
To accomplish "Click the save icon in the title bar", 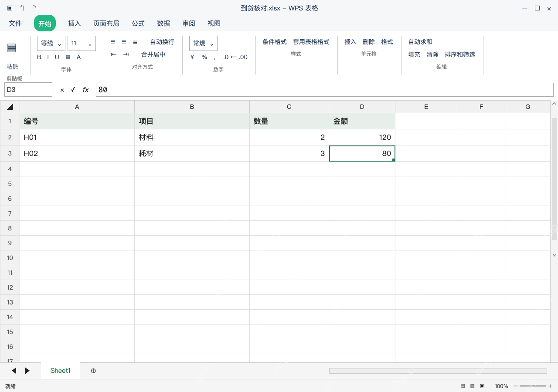I will click(10, 8).
